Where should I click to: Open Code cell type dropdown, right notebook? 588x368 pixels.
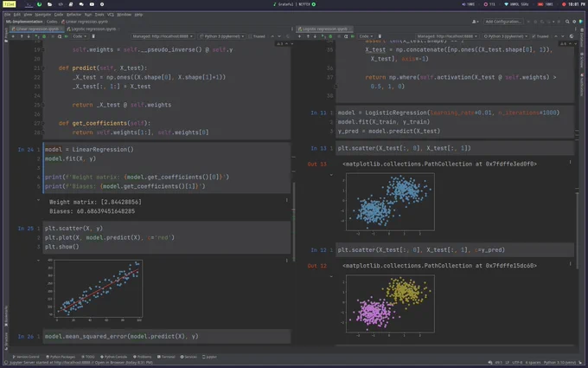tap(366, 36)
